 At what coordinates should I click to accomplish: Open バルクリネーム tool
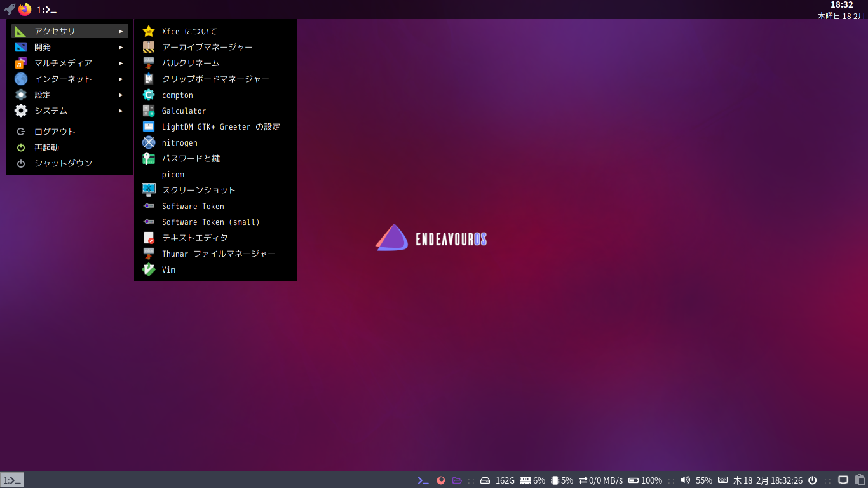215,63
